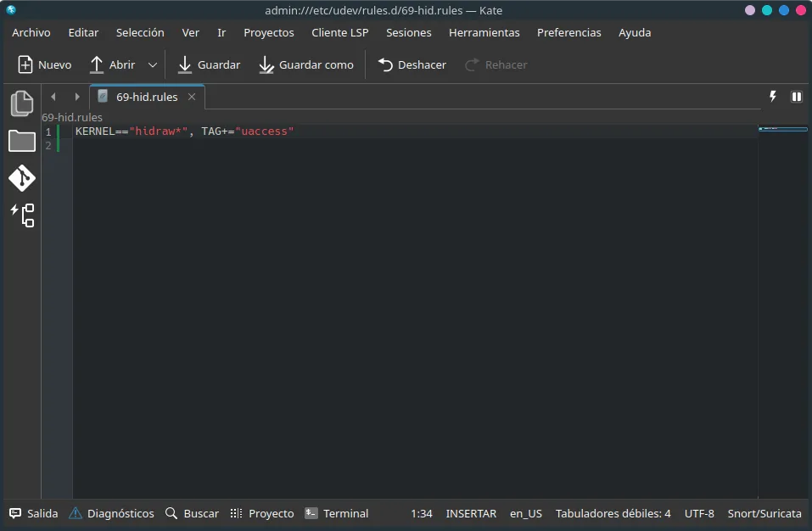
Task: Toggle the Diagnósticos panel
Action: [x=112, y=513]
